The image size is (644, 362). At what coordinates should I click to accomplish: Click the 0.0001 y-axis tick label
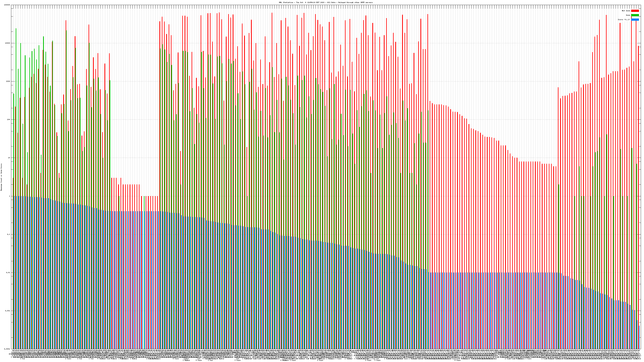click(7, 349)
